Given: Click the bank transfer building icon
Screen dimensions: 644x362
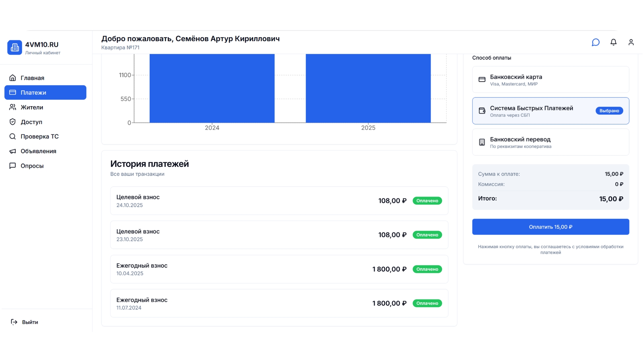Looking at the screenshot, I should (x=482, y=142).
